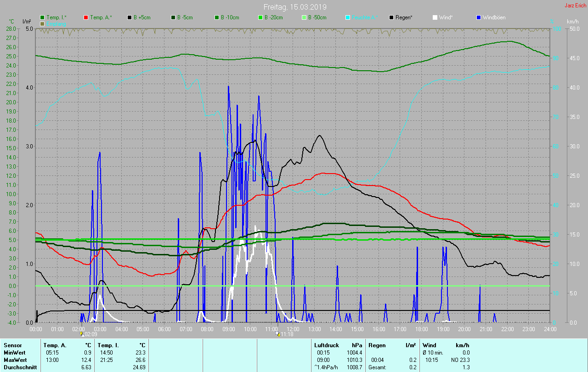Click the 12:00 label on time axis

pos(293,329)
